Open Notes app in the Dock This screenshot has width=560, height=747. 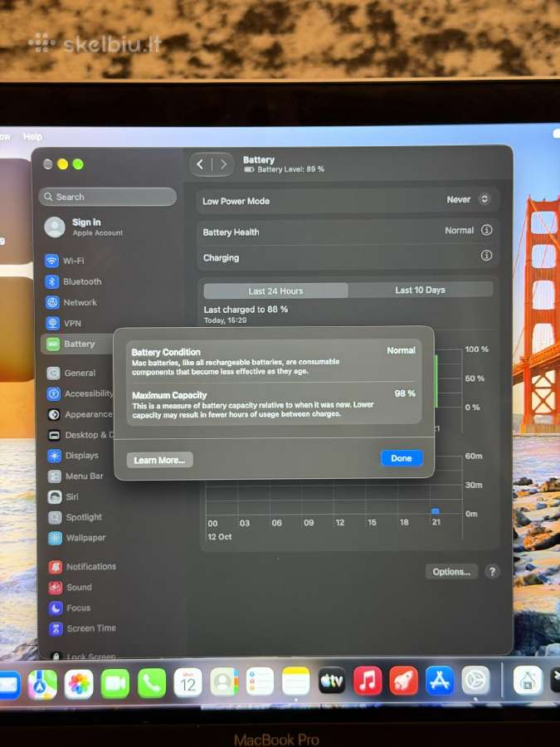click(x=295, y=681)
